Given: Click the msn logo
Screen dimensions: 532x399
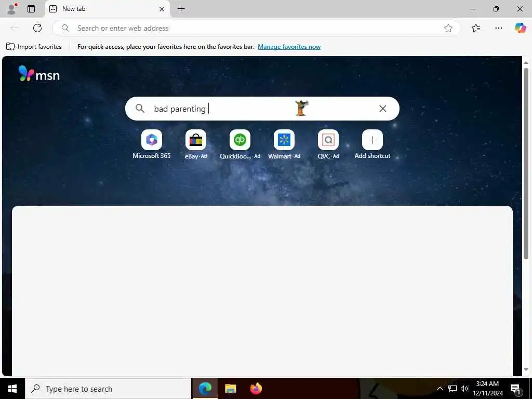Looking at the screenshot, I should click(39, 74).
